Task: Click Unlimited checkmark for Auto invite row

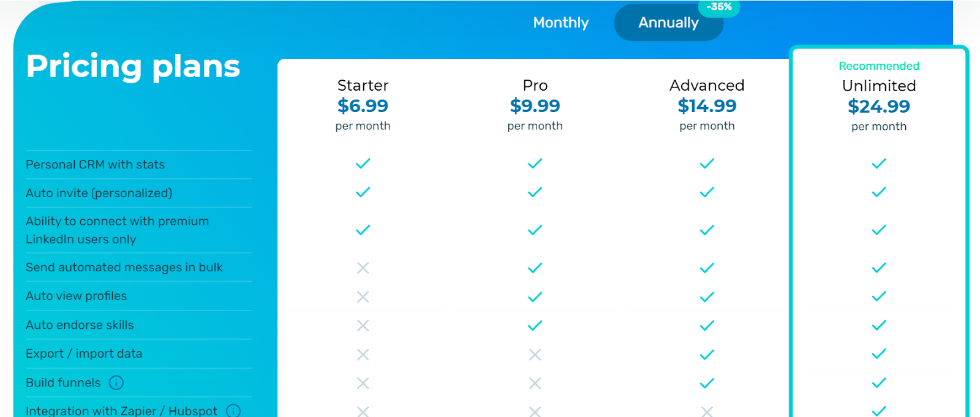Action: pyautogui.click(x=879, y=192)
